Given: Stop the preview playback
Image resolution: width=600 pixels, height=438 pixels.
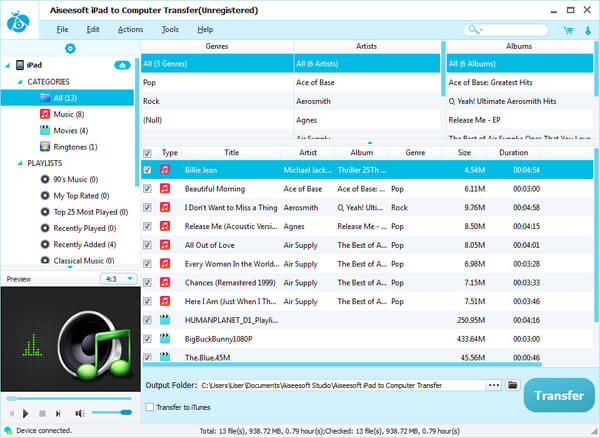Looking at the screenshot, I should click(x=42, y=414).
